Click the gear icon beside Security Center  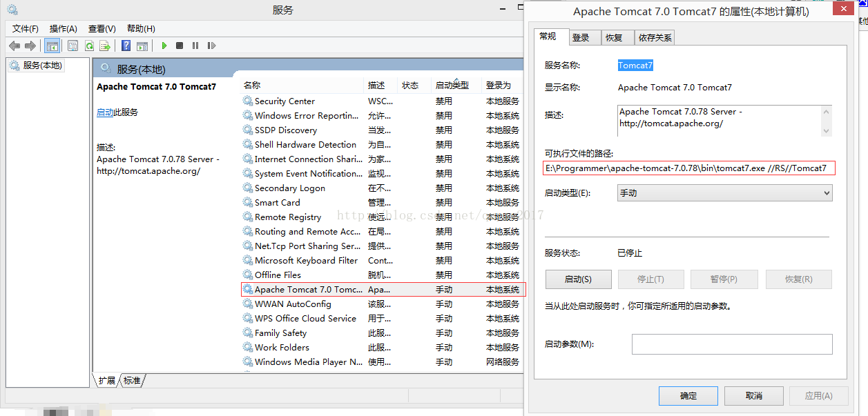click(248, 101)
